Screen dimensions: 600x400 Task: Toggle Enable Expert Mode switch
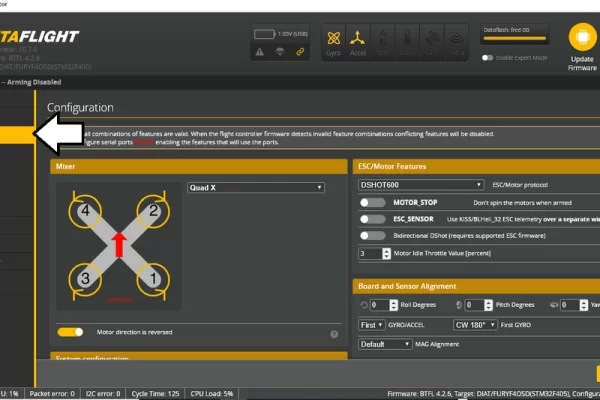(x=488, y=58)
